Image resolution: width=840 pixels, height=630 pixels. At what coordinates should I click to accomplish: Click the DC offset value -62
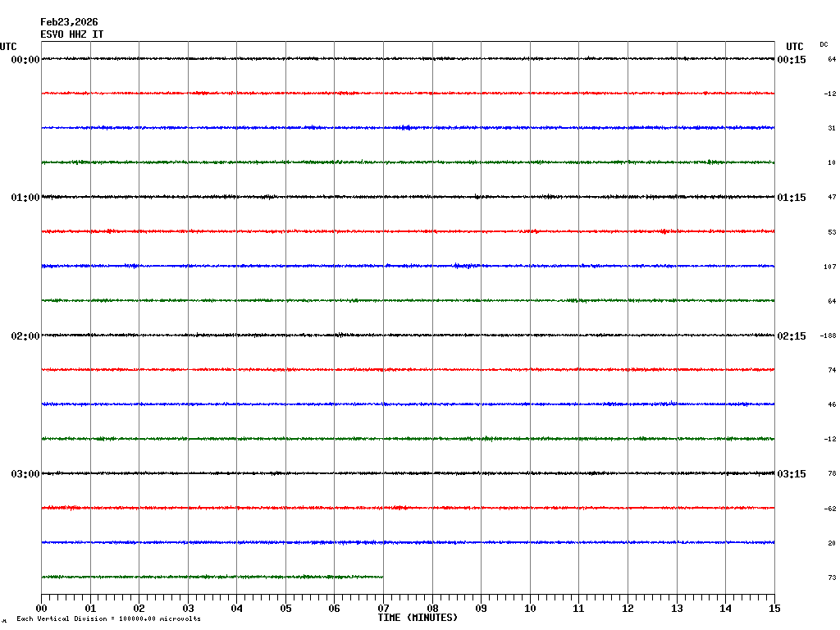click(829, 509)
